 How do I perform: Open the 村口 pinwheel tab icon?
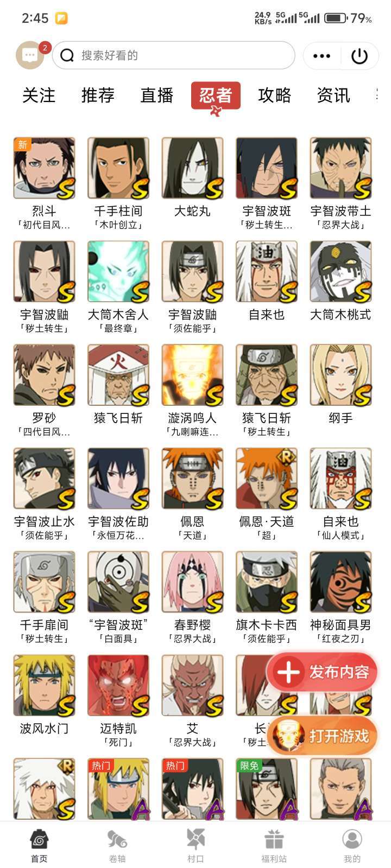click(195, 840)
